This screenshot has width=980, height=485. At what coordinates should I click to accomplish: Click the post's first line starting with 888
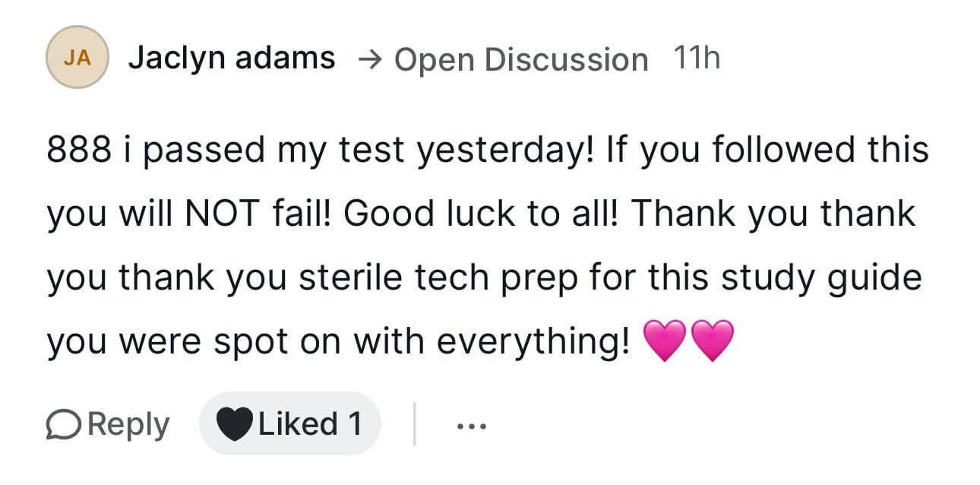pos(486,150)
